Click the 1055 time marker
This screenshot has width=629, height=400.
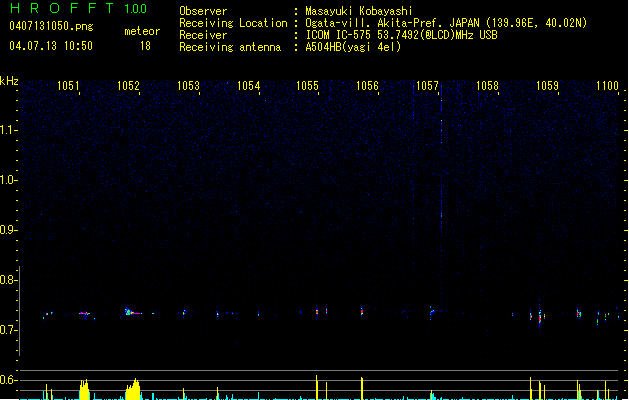(x=307, y=86)
